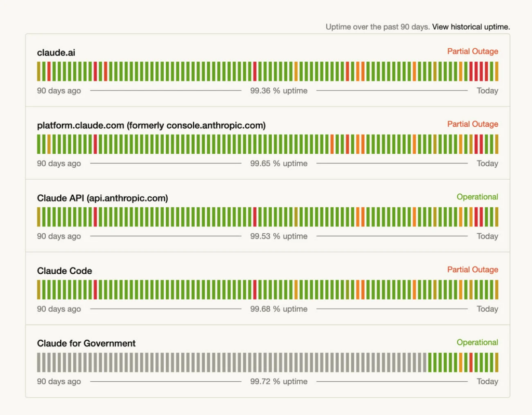Click Partial Outage status on platform.claude.com row
The image size is (532, 415).
pyautogui.click(x=472, y=124)
